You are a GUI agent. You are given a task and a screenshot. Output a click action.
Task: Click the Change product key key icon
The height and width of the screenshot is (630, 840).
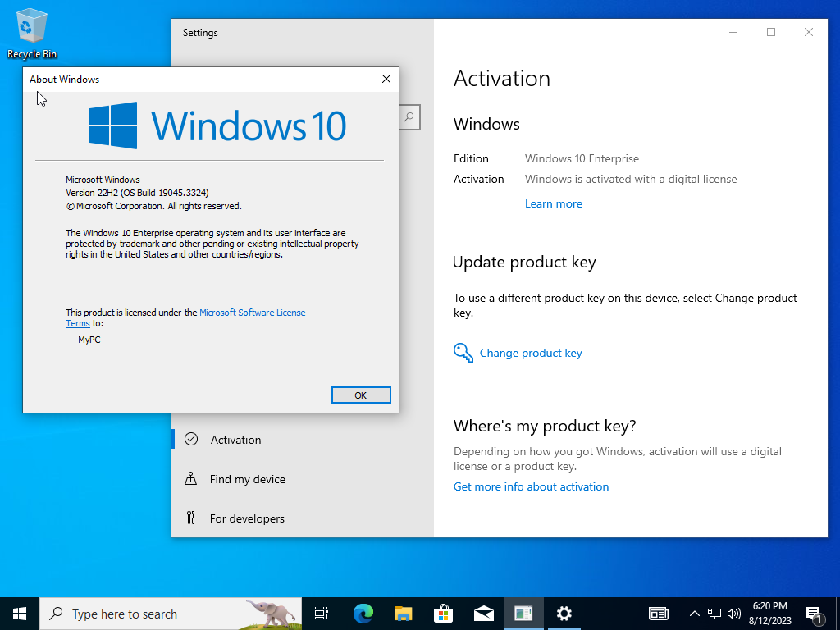click(x=463, y=352)
